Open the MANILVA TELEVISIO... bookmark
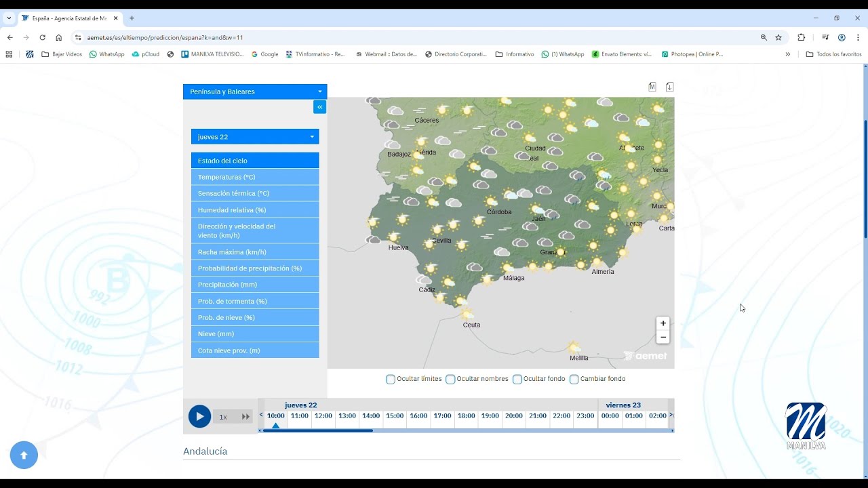Viewport: 868px width, 488px height. (212, 54)
